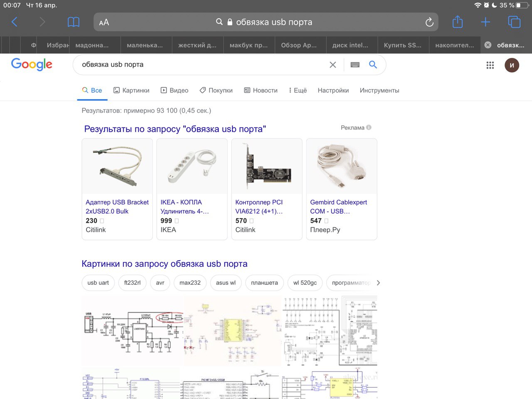
Task: Open dense black-and-white schematic image
Action: [330, 331]
